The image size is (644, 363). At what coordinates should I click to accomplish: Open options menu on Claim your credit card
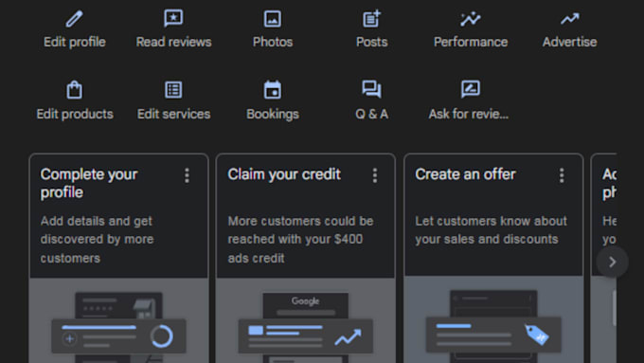point(375,175)
